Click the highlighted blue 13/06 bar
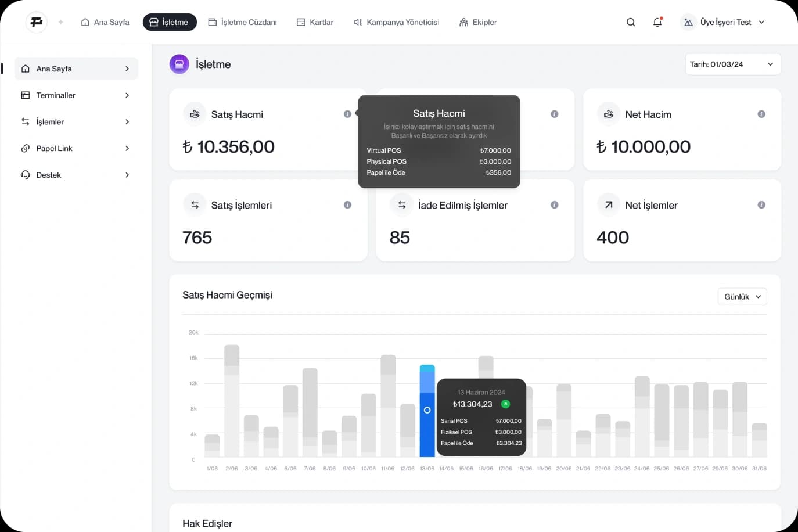Screen dimensions: 798x532 click(x=427, y=411)
